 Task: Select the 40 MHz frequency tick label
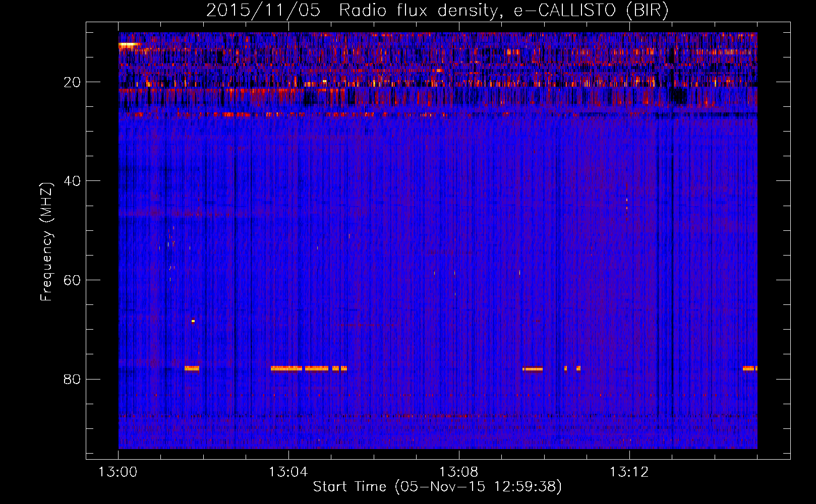tap(73, 181)
